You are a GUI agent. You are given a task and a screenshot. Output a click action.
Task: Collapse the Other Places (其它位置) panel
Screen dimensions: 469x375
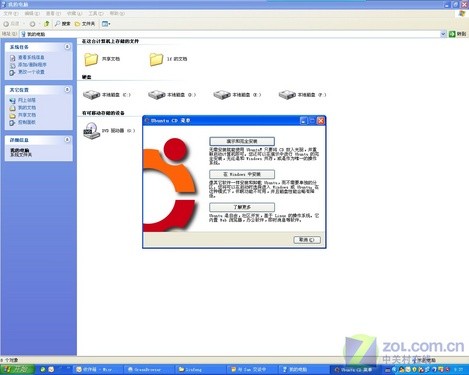pos(67,90)
